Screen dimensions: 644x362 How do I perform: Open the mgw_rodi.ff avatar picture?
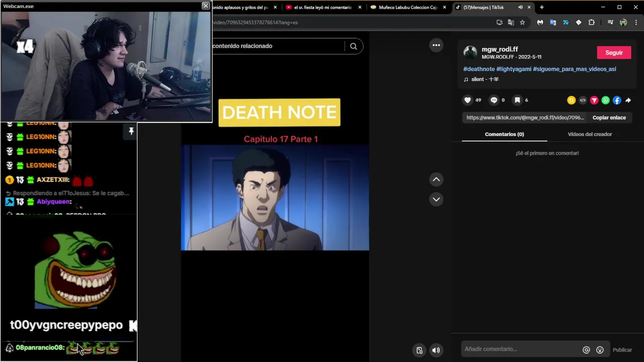[470, 52]
